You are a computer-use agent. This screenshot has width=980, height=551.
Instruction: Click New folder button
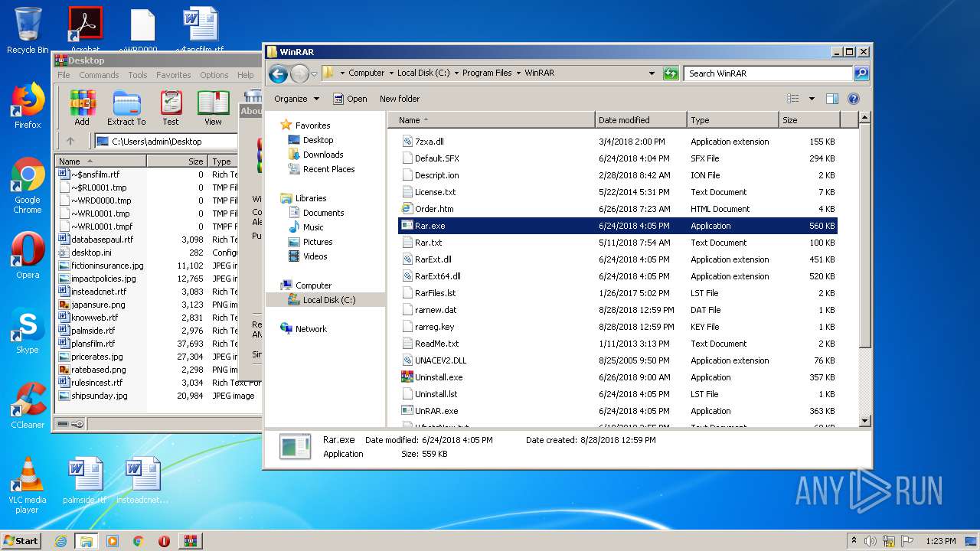400,99
